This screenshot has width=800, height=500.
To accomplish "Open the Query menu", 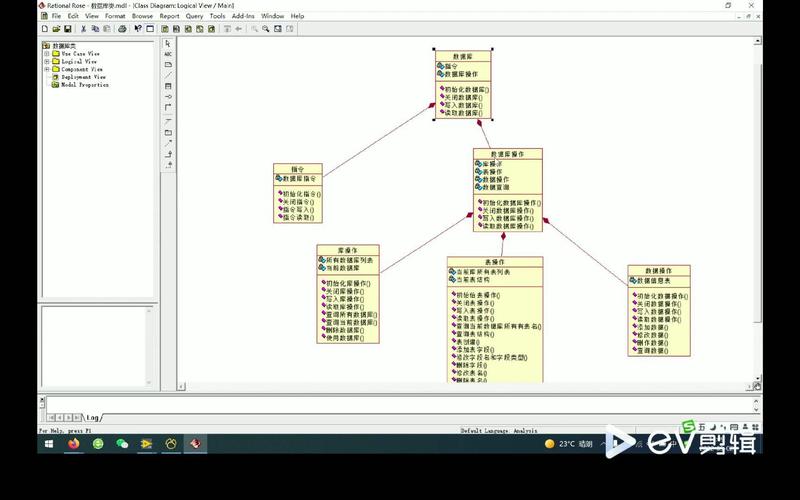I will point(194,16).
